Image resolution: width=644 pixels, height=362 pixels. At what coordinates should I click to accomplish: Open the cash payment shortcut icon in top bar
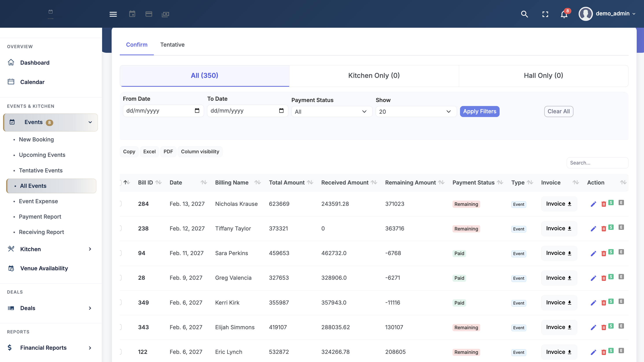[165, 14]
